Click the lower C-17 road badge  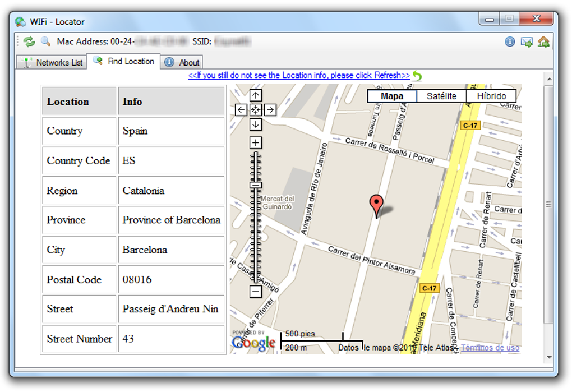430,288
